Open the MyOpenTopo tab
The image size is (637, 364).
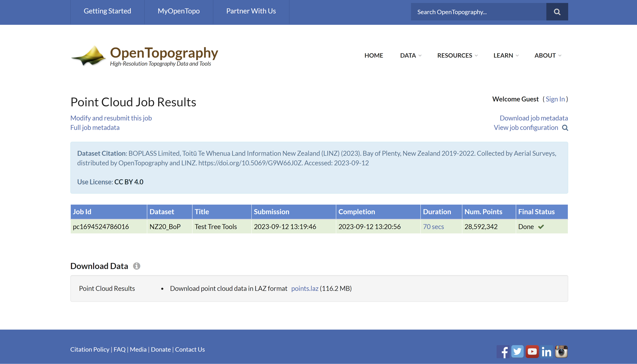pyautogui.click(x=179, y=11)
